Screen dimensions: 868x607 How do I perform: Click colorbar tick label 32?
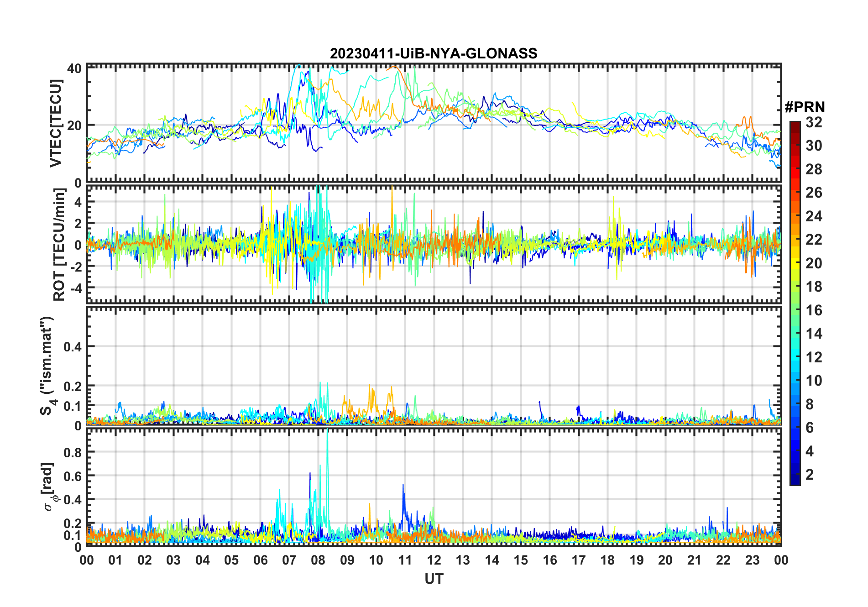point(814,122)
